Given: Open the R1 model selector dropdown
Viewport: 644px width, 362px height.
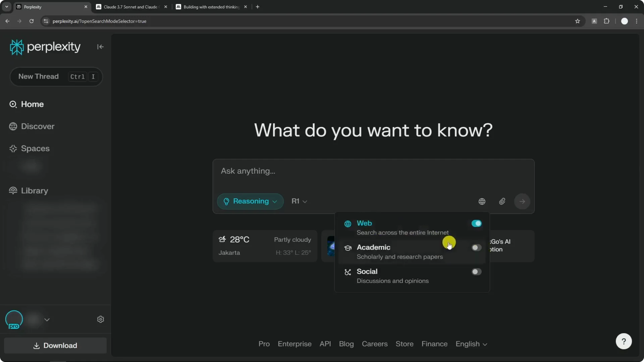Looking at the screenshot, I should pyautogui.click(x=299, y=201).
